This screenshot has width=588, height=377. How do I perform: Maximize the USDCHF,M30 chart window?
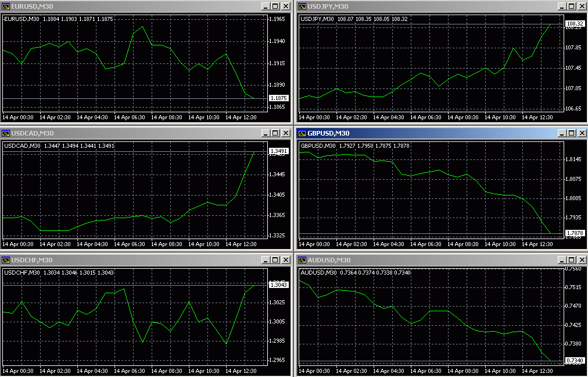click(x=275, y=260)
